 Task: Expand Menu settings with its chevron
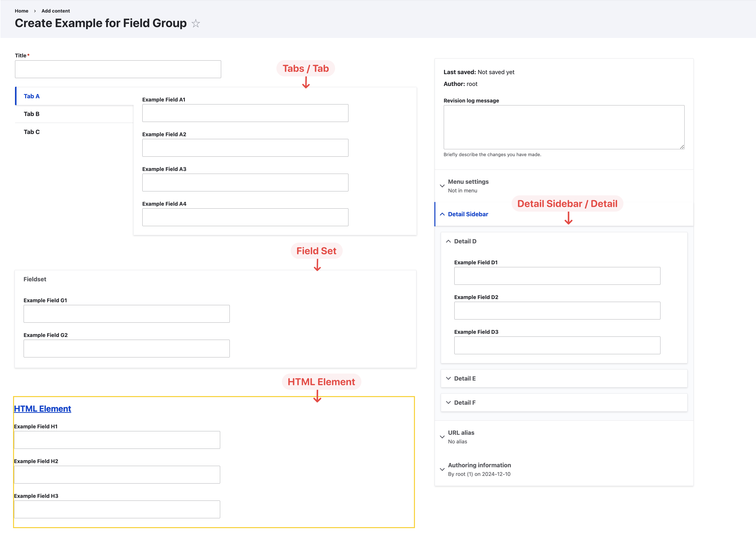(442, 186)
